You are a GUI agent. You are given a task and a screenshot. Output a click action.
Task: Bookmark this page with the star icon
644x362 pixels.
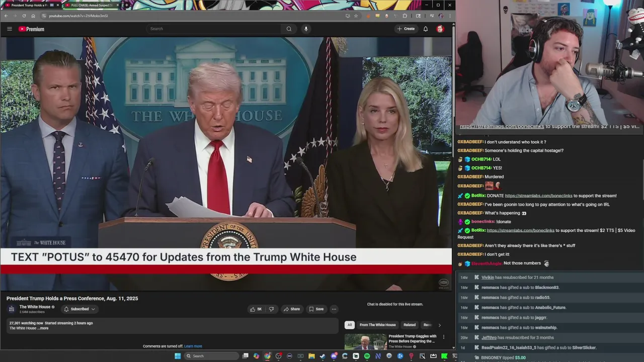(356, 16)
